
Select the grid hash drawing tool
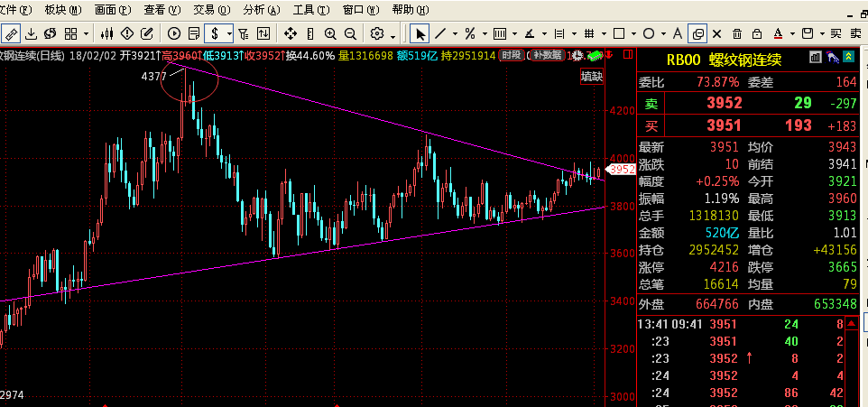589,33
